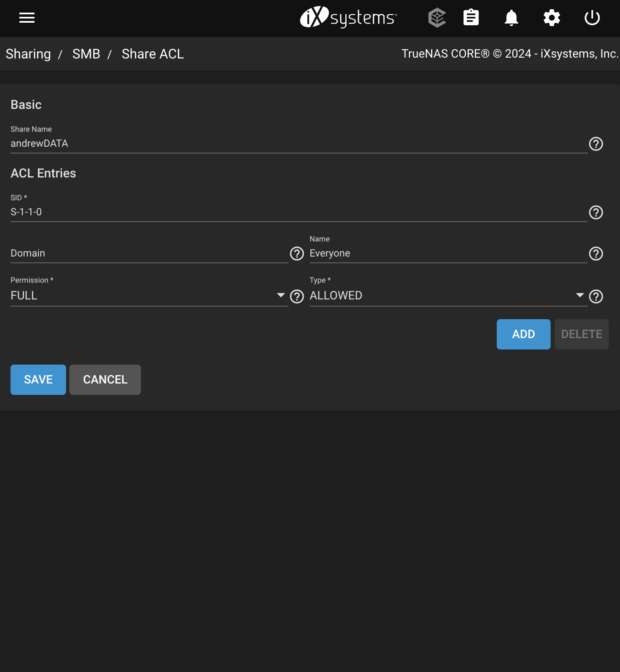Image resolution: width=620 pixels, height=672 pixels.
Task: Show help for Domain field
Action: (x=297, y=254)
